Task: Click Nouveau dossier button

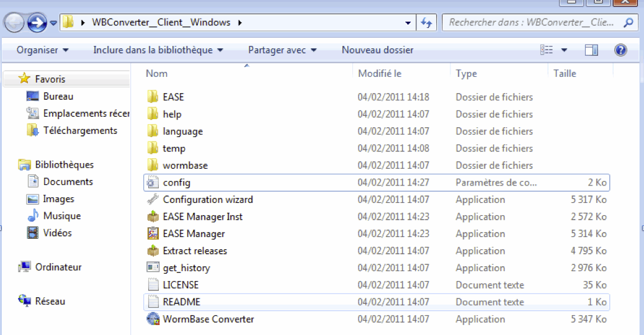Action: click(377, 50)
